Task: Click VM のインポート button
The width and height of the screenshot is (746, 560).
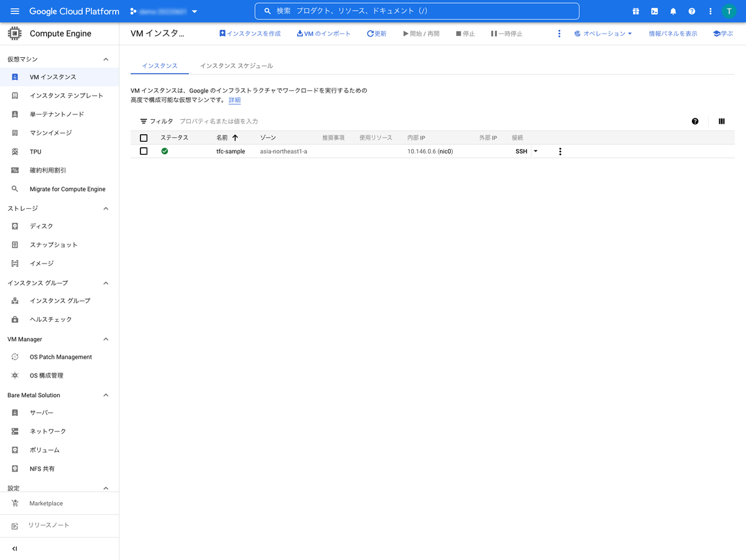Action: click(x=324, y=34)
